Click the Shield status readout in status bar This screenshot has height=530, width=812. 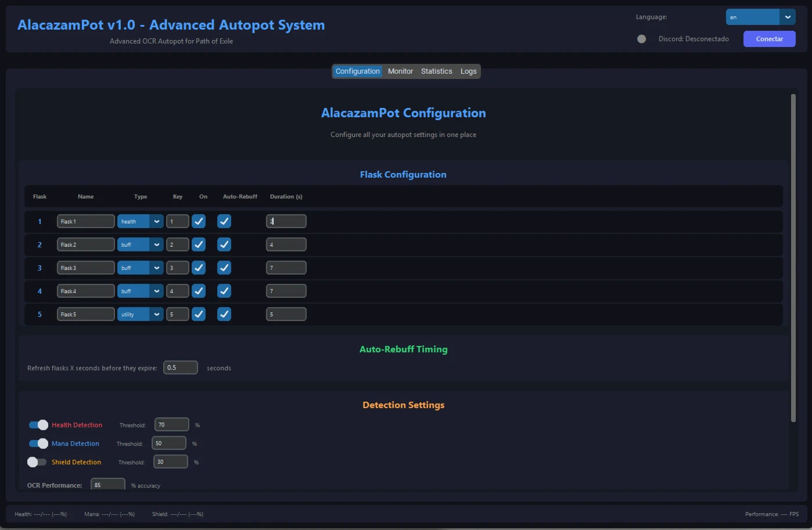pyautogui.click(x=178, y=514)
